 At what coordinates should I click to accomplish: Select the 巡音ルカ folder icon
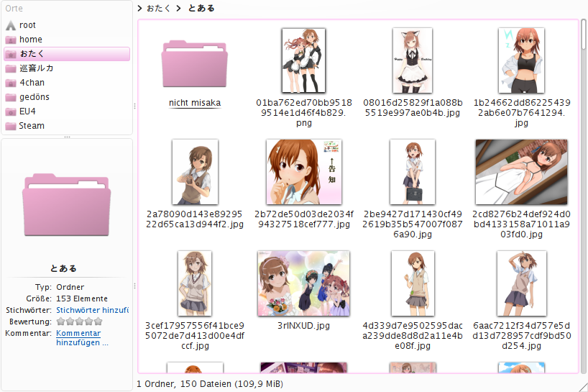[11, 68]
